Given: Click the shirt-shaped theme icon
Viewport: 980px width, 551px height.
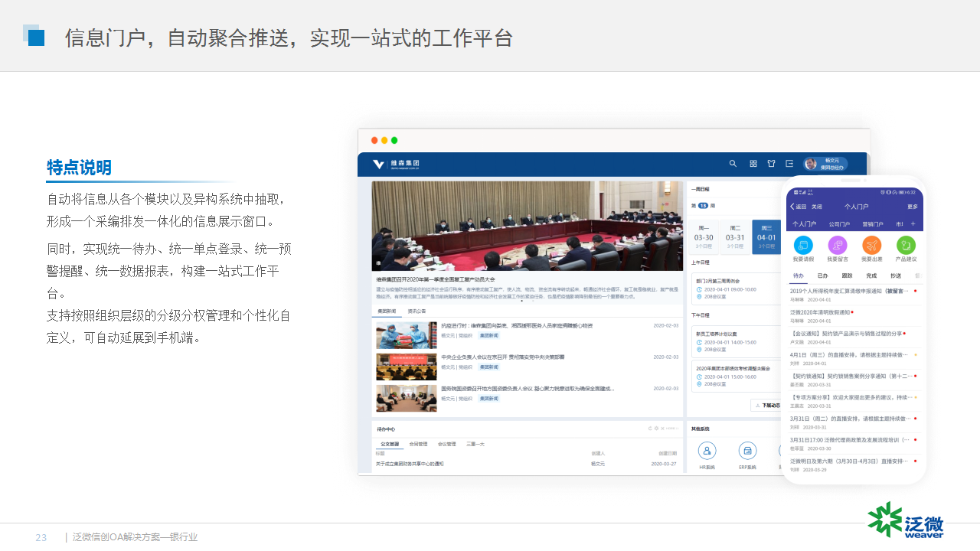Looking at the screenshot, I should [x=771, y=164].
